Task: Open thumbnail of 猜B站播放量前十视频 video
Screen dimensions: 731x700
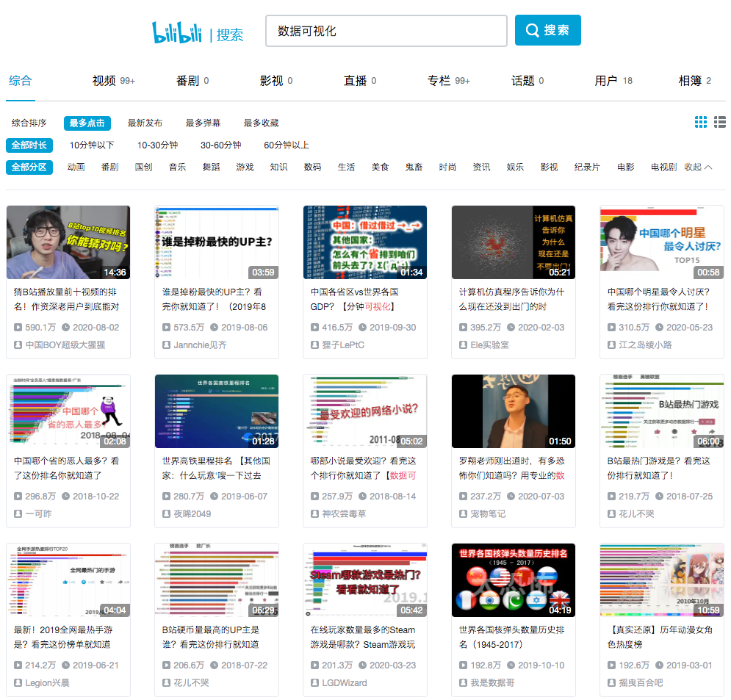Action: point(68,242)
